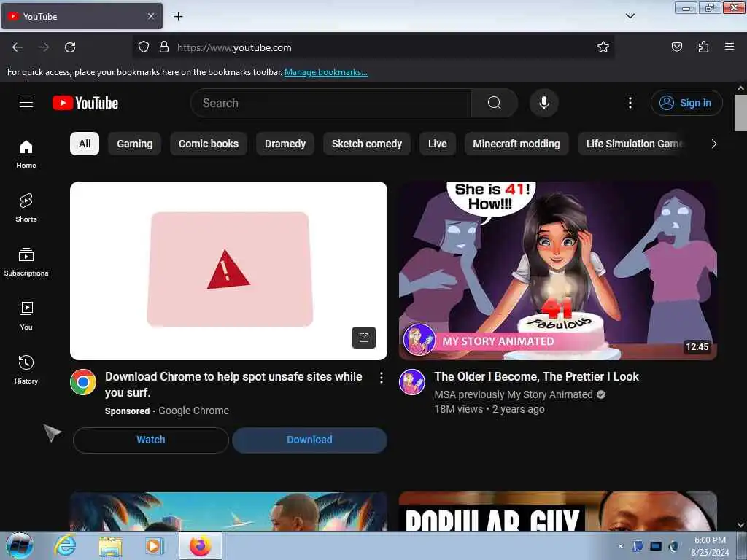Click the YouTube search input field

(331, 103)
